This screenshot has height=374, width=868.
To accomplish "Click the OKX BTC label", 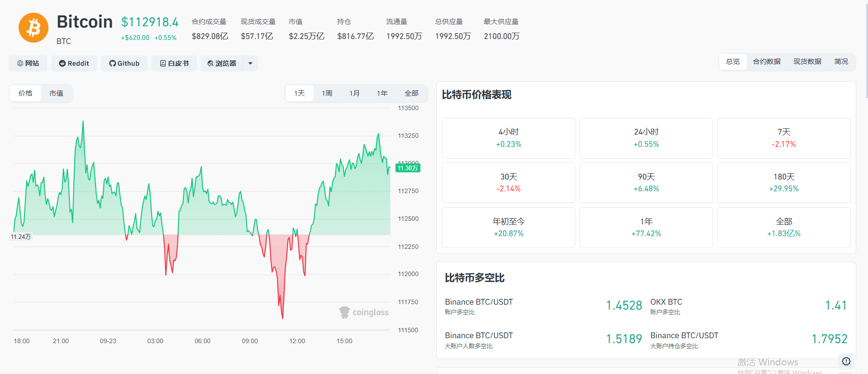I will coord(666,302).
